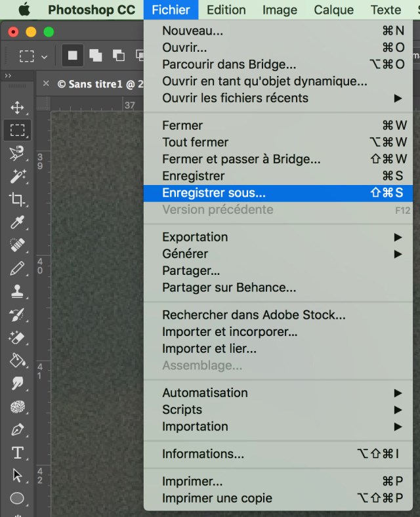This screenshot has height=517, width=420.
Task: Choose Imprimer... from the menu
Action: 192,482
